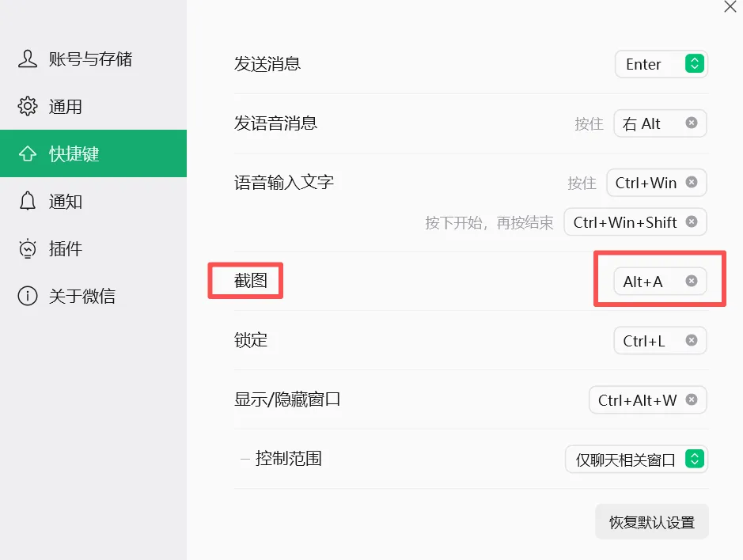Image resolution: width=743 pixels, height=560 pixels.
Task: Select the 快捷键 tab in sidebar
Action: click(x=93, y=153)
